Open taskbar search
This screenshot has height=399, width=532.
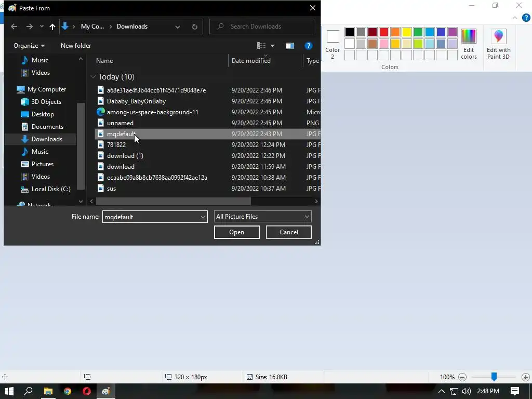coord(28,391)
